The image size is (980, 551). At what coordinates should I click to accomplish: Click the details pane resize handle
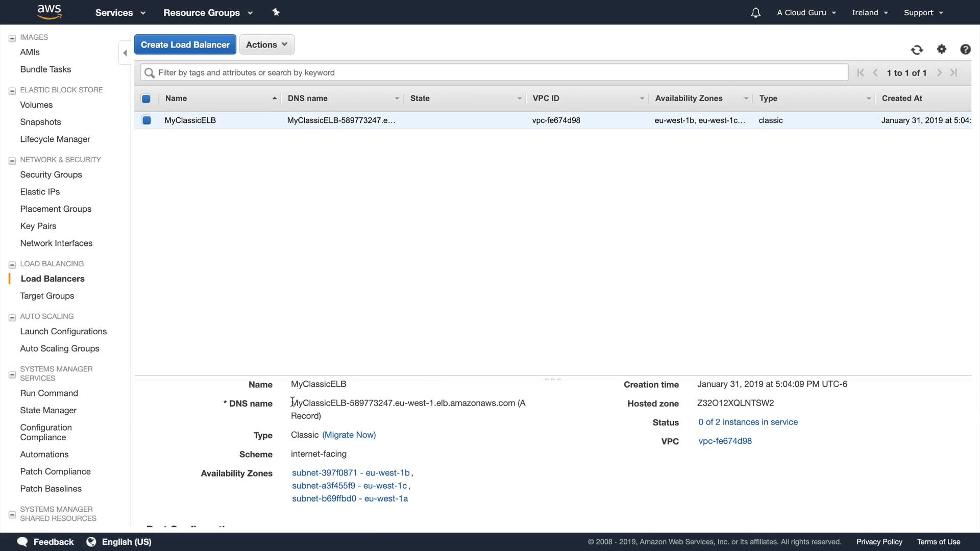[x=552, y=379]
